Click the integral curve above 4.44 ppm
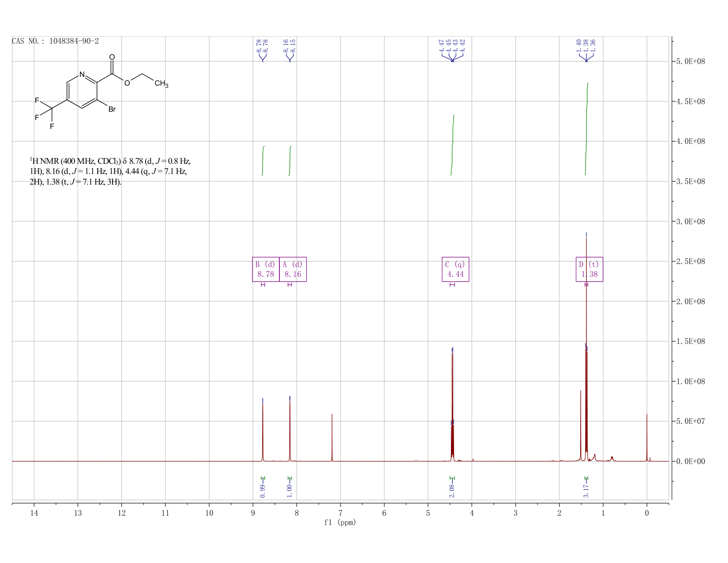728x563 pixels. click(452, 145)
